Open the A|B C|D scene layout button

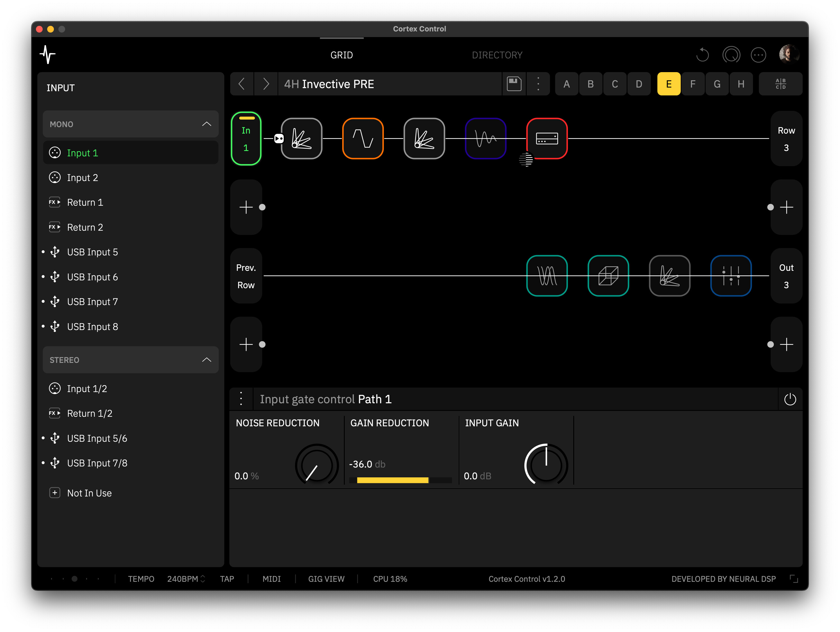pyautogui.click(x=780, y=84)
